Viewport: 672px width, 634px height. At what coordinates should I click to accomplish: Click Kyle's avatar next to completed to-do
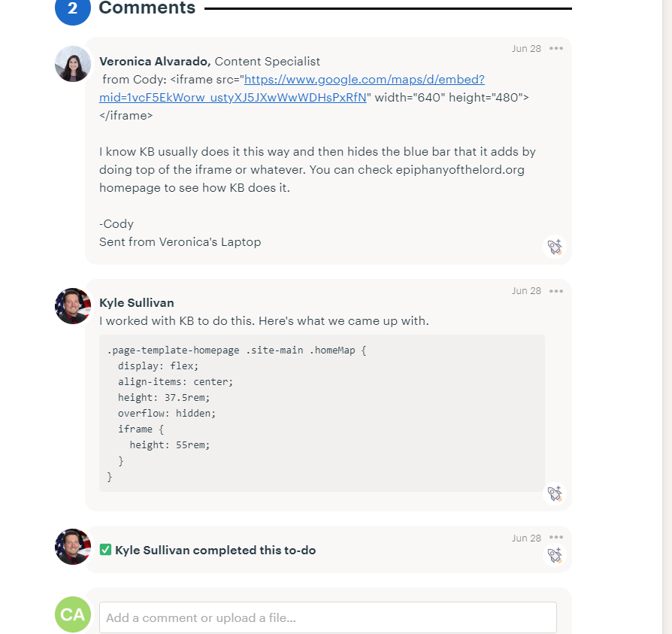pyautogui.click(x=73, y=547)
